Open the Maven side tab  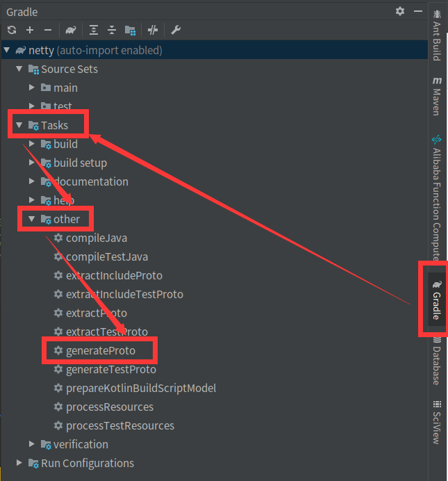coord(437,97)
